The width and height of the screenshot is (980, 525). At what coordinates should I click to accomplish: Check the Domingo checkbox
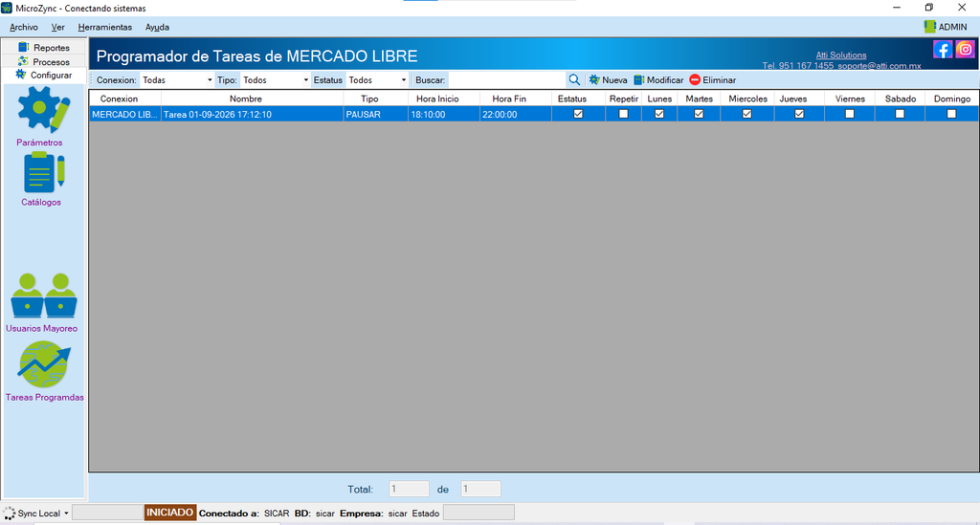click(951, 114)
